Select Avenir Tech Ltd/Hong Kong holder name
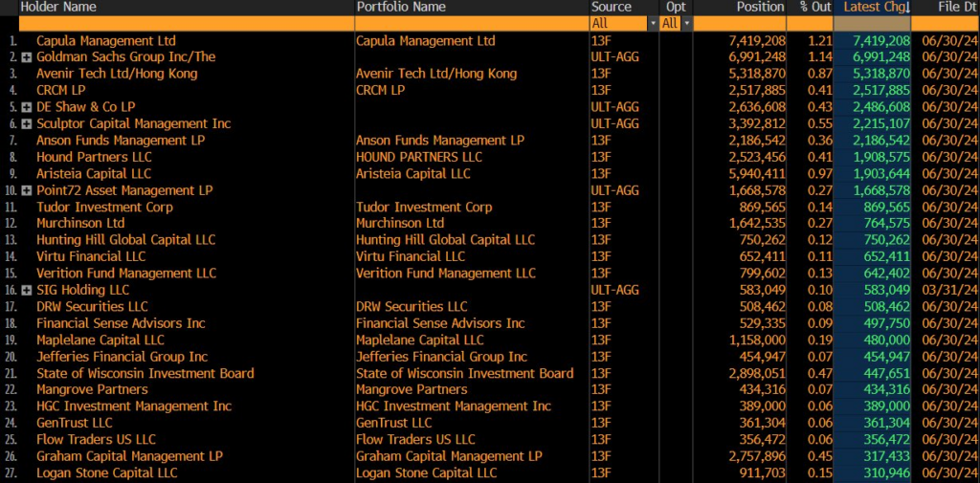The width and height of the screenshot is (980, 483). [117, 74]
